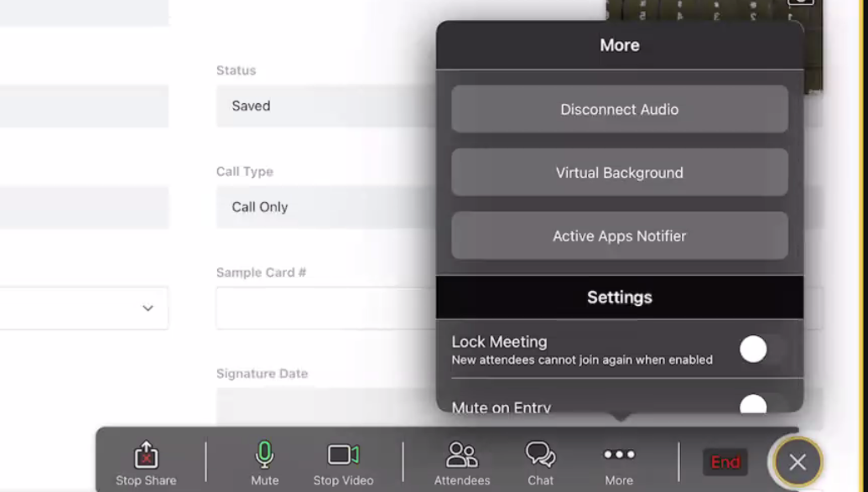
Task: Select Disconnect Audio in the More menu
Action: pyautogui.click(x=619, y=109)
